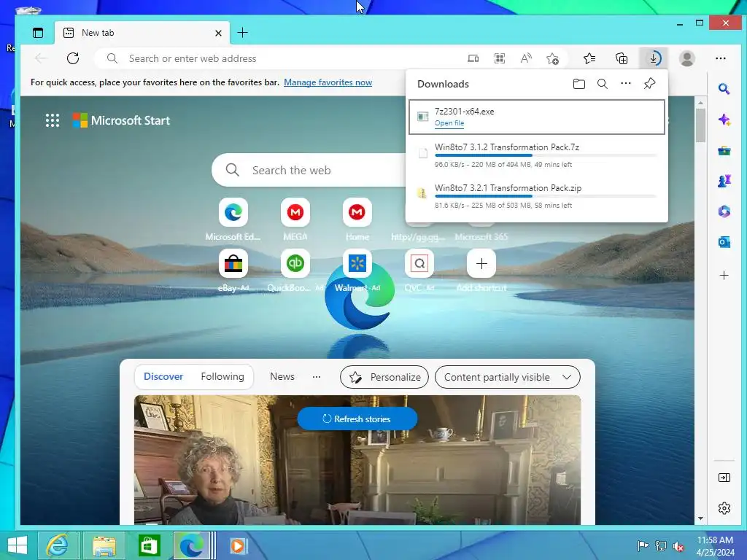Search downloads with magnifier icon
This screenshot has width=747, height=560.
[602, 84]
